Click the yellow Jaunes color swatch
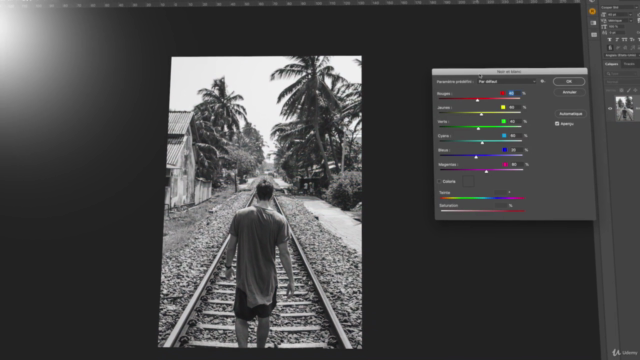 503,107
